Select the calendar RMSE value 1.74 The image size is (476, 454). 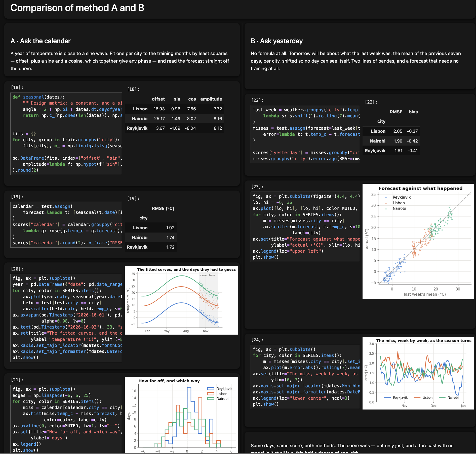[x=170, y=238]
